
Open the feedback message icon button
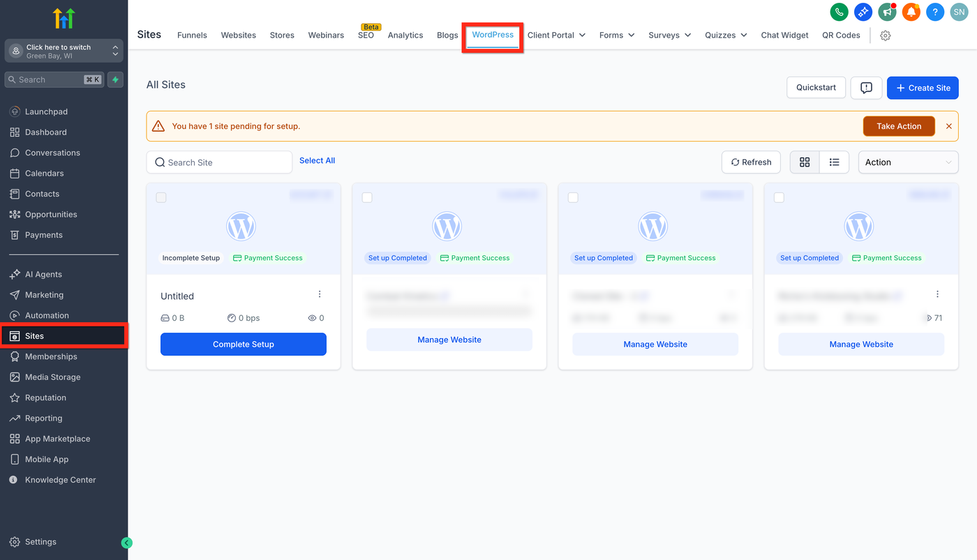pyautogui.click(x=866, y=88)
